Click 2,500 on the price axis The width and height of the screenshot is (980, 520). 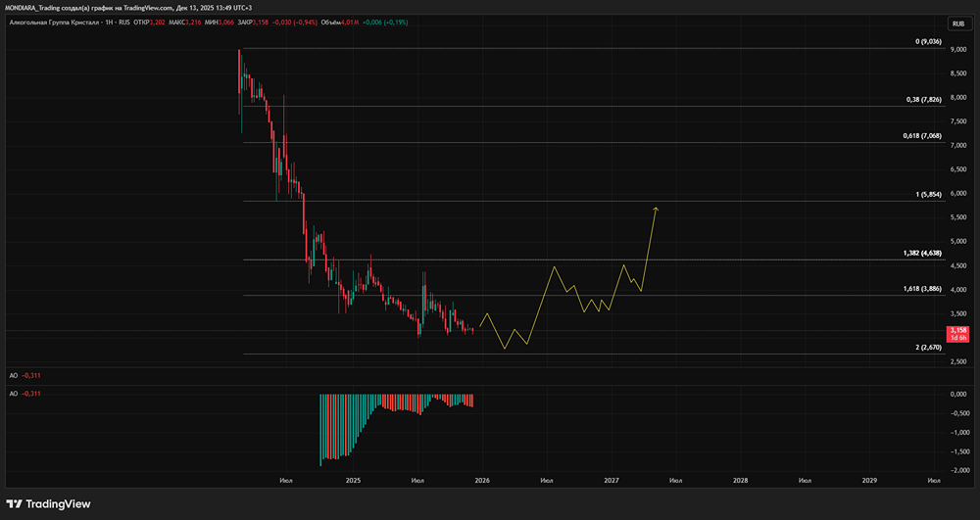pos(958,361)
